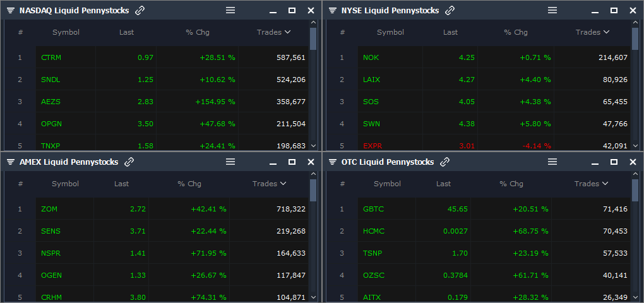Viewport: 644px width, 303px height.
Task: Sort OTC list by Symbol header
Action: pyautogui.click(x=387, y=184)
